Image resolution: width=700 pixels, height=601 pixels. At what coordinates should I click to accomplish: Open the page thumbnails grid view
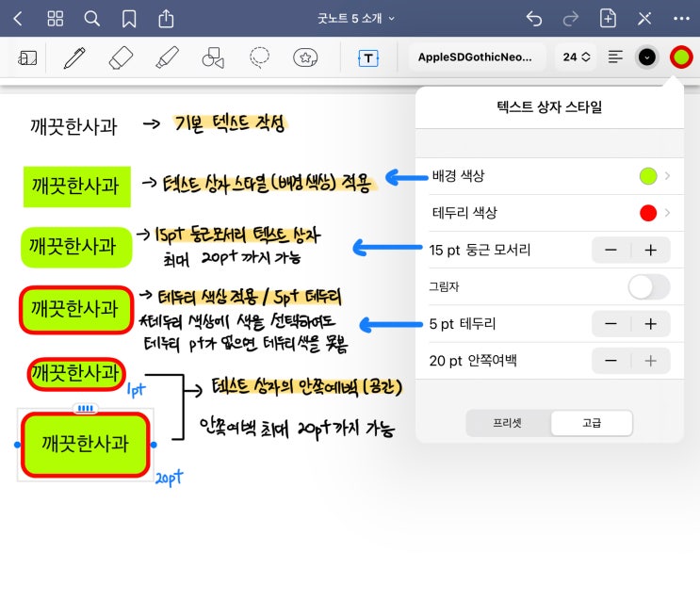pos(55,19)
